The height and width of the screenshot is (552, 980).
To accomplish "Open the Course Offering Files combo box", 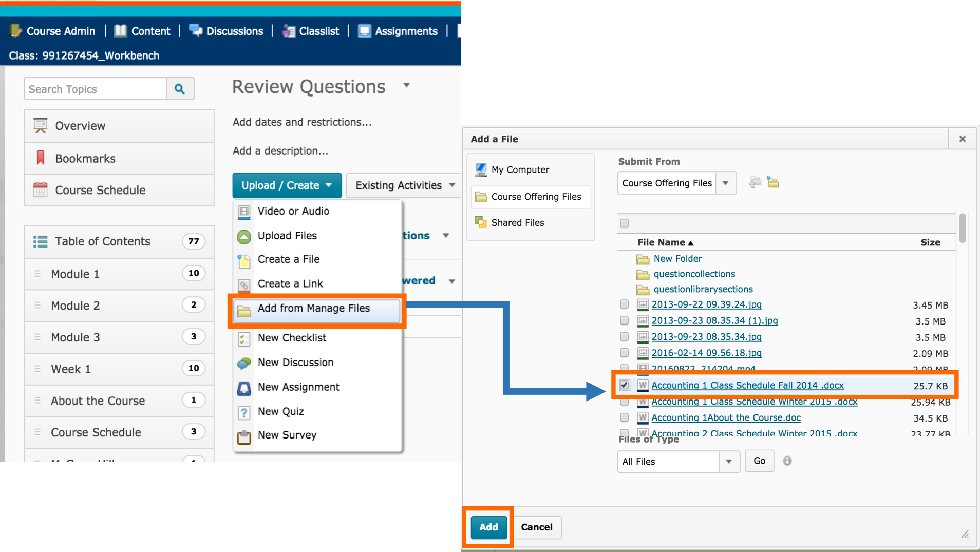I will point(677,183).
